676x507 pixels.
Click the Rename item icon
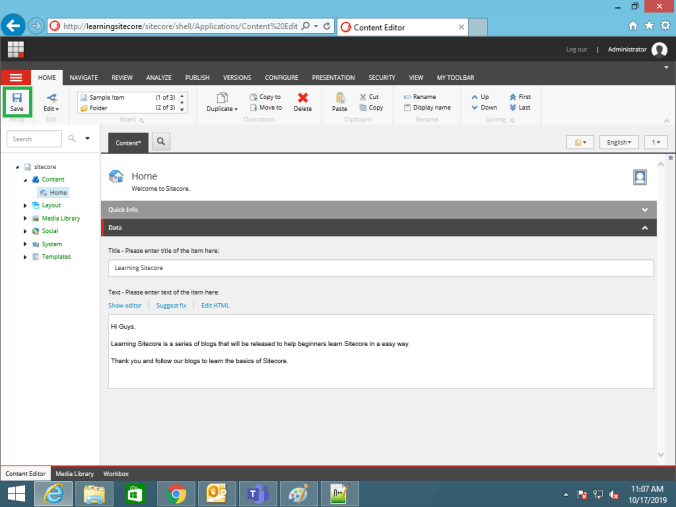tap(406, 97)
